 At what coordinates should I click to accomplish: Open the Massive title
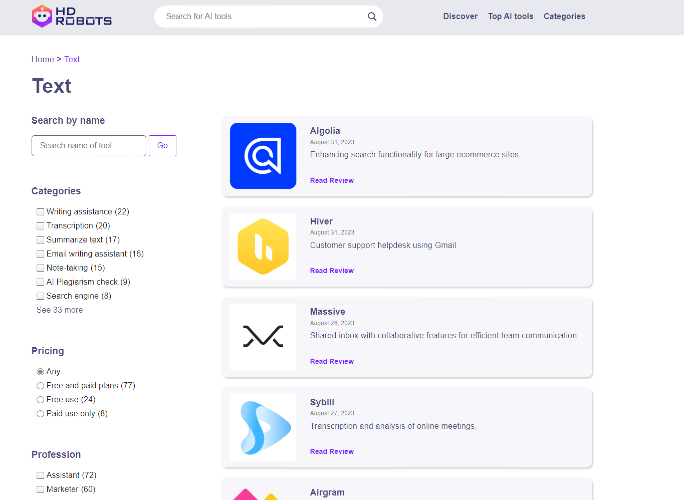[x=328, y=312]
